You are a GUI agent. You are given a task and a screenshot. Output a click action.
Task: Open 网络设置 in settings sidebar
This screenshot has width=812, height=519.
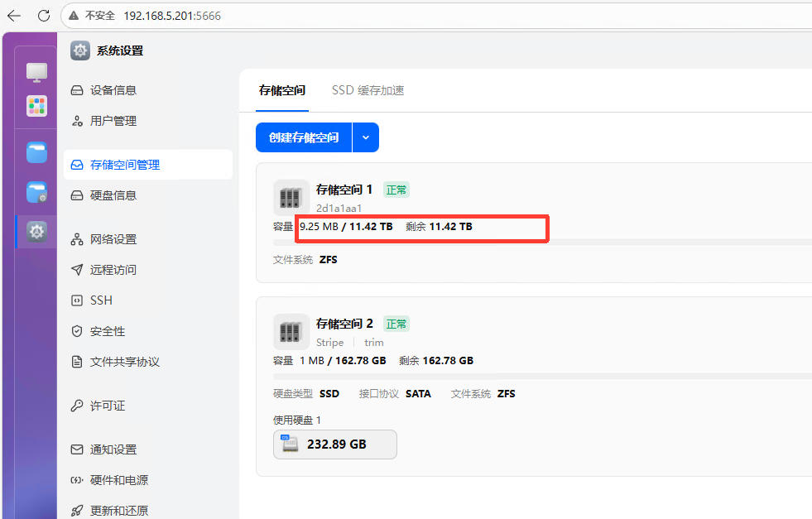coord(148,239)
